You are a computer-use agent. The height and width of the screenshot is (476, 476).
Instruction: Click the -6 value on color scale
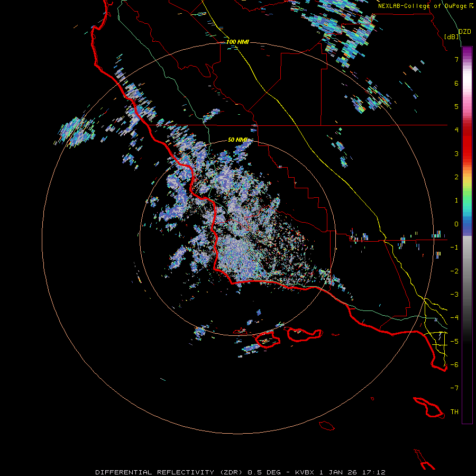pyautogui.click(x=454, y=365)
